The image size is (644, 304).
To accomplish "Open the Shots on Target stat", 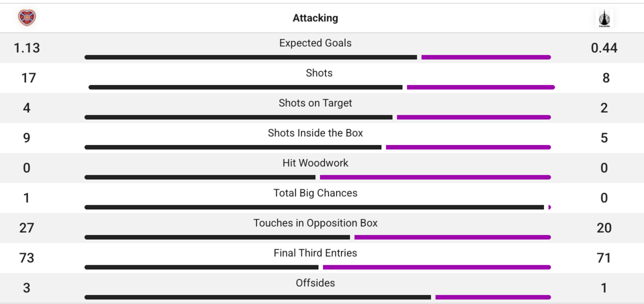I will click(315, 103).
